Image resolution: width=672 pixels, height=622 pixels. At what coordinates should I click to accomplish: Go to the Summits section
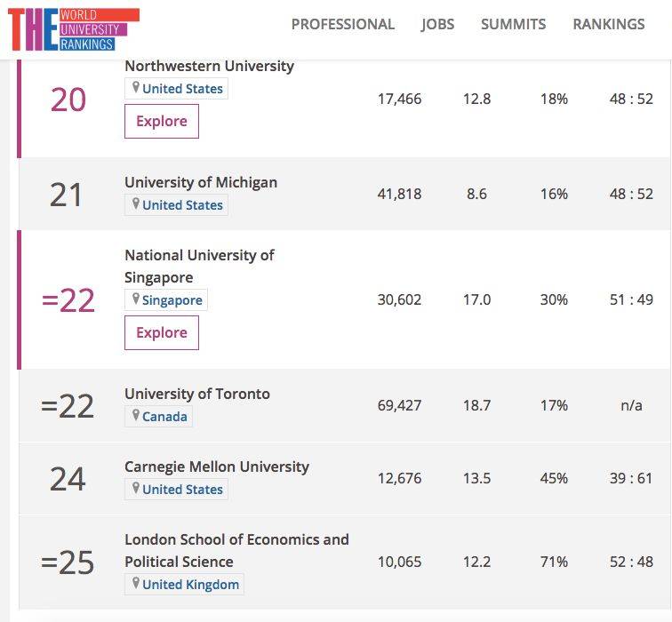tap(513, 24)
